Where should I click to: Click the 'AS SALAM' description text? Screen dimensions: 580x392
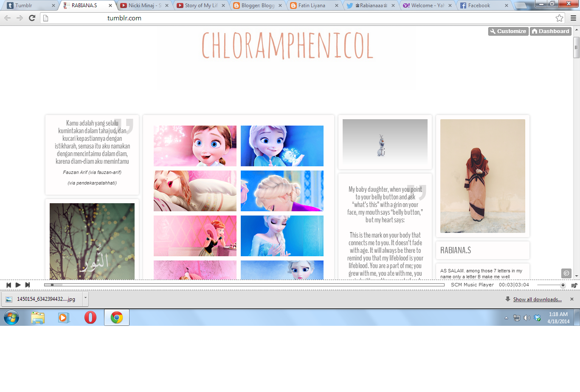[x=481, y=274]
